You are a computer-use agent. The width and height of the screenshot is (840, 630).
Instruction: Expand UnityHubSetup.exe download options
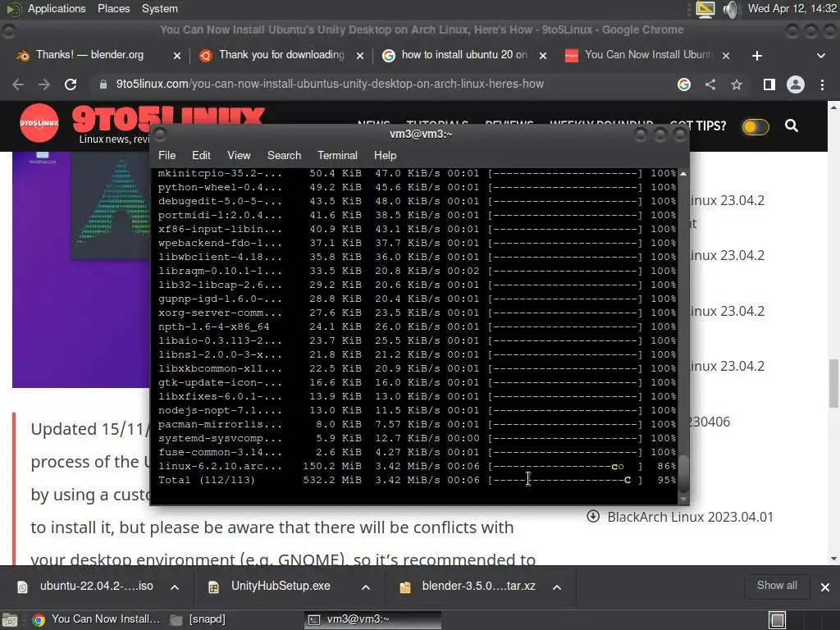[366, 587]
